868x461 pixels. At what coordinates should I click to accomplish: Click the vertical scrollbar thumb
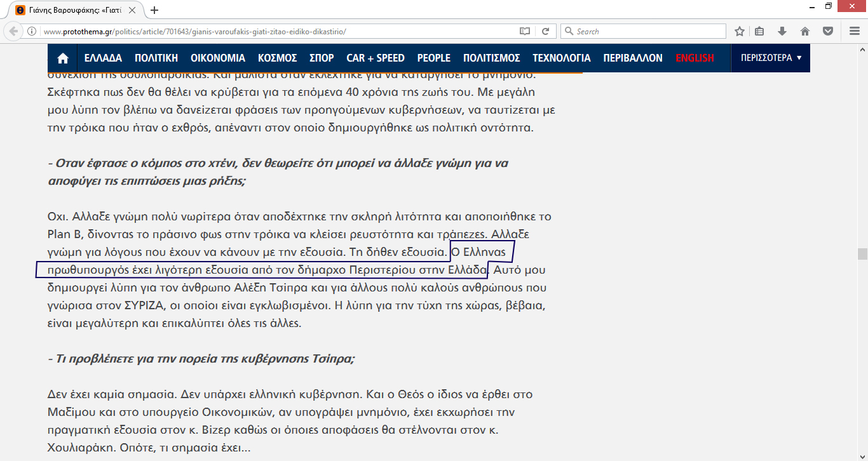pos(862,254)
